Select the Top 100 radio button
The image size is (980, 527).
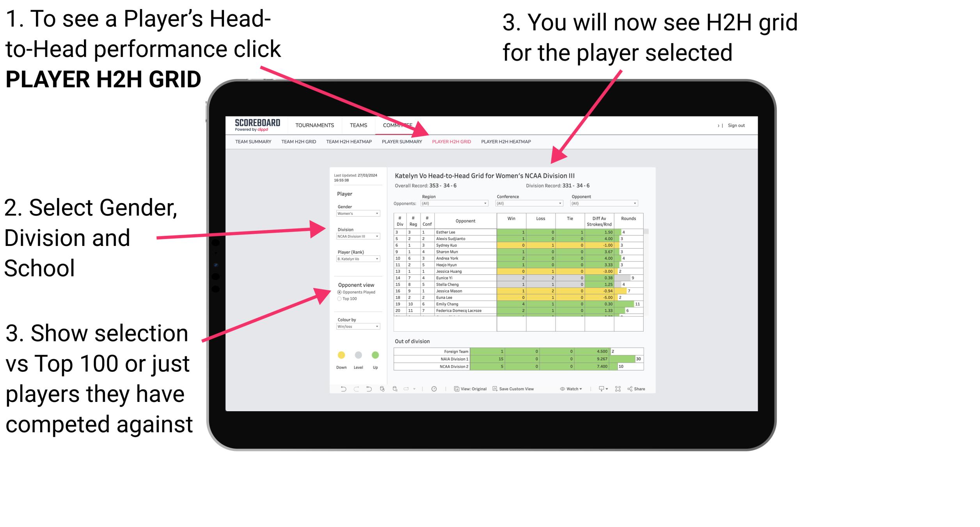click(x=338, y=299)
